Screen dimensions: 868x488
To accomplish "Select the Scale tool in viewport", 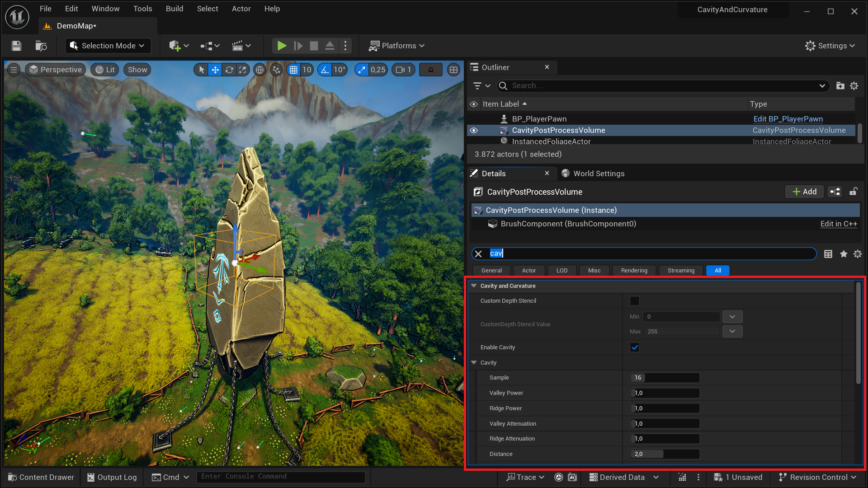I will [x=243, y=70].
